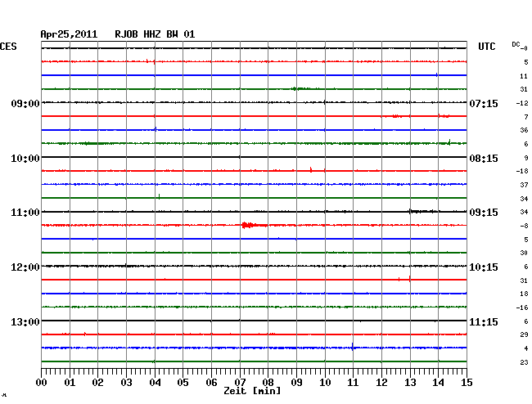532x404 pixels.
Task: Select DC value 9
Action: 526,158
